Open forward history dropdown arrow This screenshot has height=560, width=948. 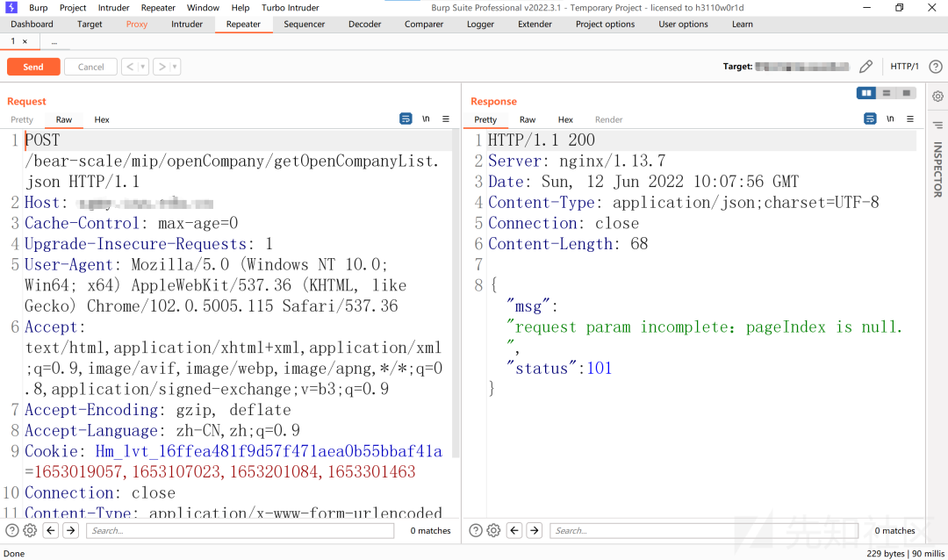[x=175, y=67]
